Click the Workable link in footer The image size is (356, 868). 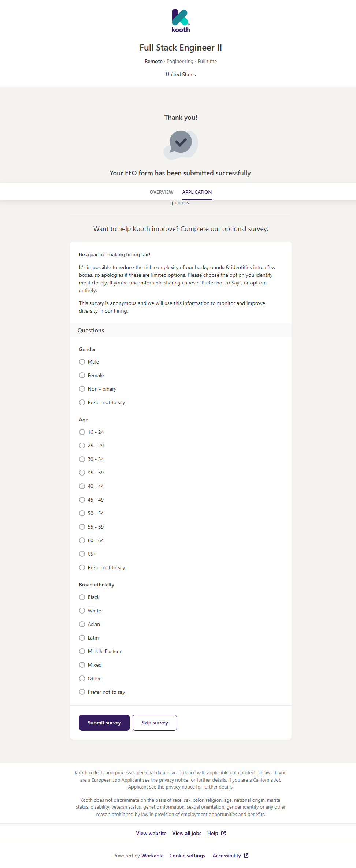coord(152,856)
